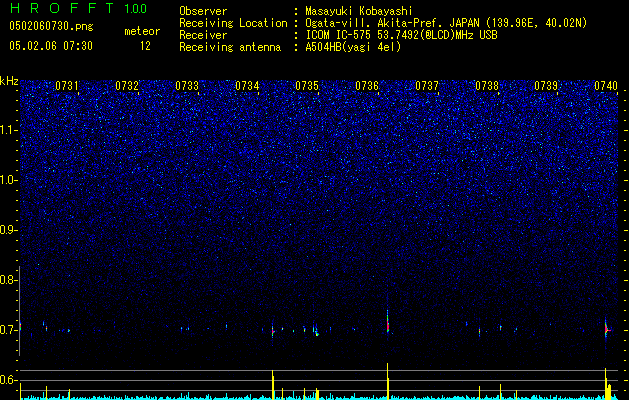Click the 1.0 kHz axis label
Screen dimensions: 629x400
click(8, 181)
